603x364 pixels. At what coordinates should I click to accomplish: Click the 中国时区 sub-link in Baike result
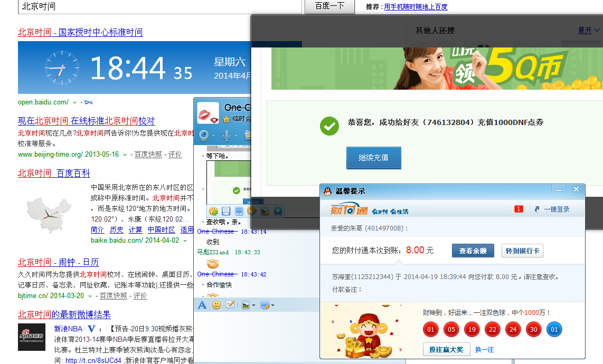[162, 230]
